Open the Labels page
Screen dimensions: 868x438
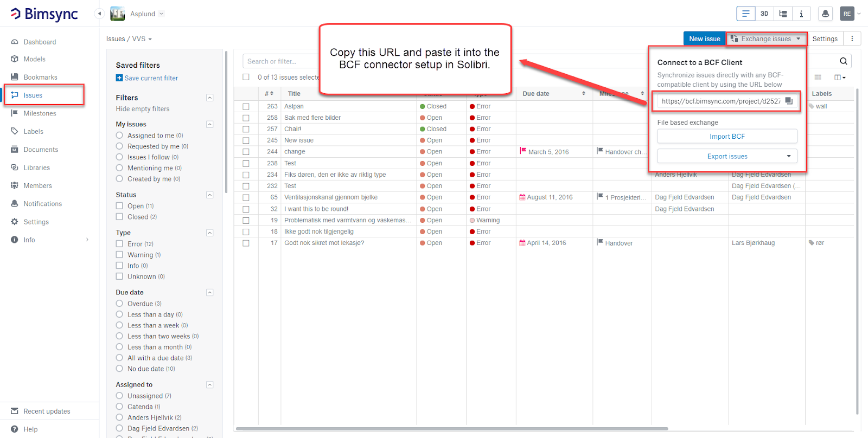click(33, 131)
